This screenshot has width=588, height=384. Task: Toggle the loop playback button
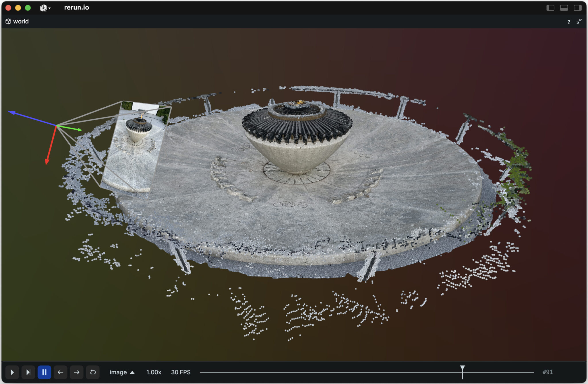93,372
